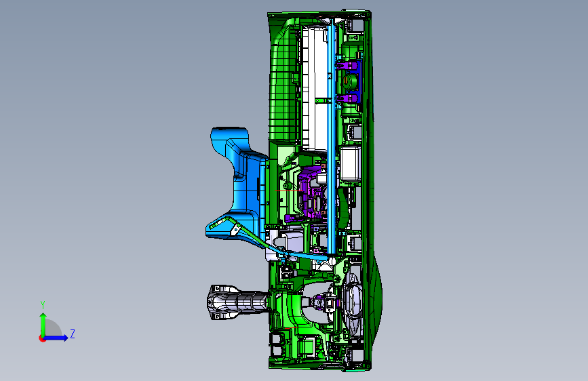Select the red origin point of the axis triad
The width and height of the screenshot is (588, 381).
42,338
